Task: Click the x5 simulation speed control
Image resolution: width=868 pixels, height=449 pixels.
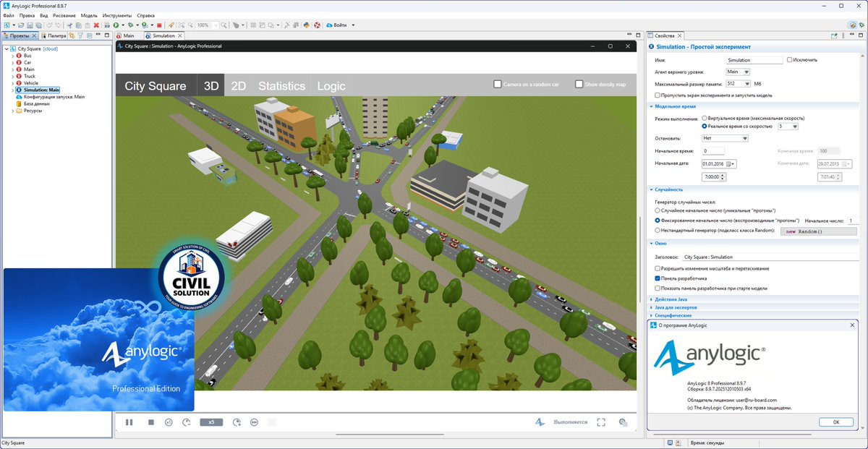Action: point(210,422)
